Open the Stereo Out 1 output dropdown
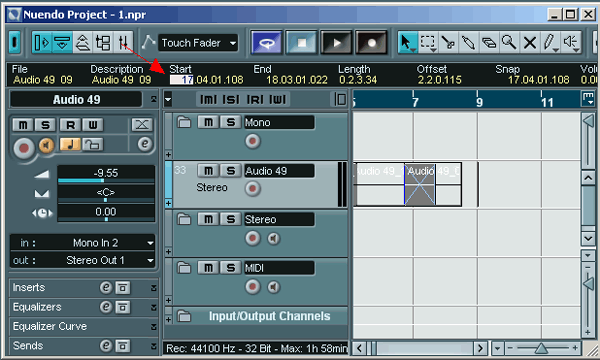This screenshot has height=360, width=600. click(x=83, y=260)
